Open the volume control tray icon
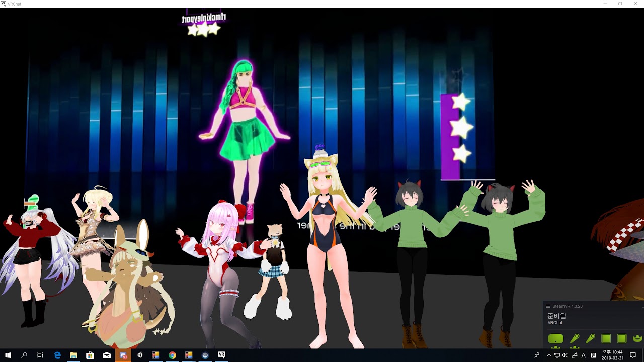644x362 pixels. pos(565,355)
